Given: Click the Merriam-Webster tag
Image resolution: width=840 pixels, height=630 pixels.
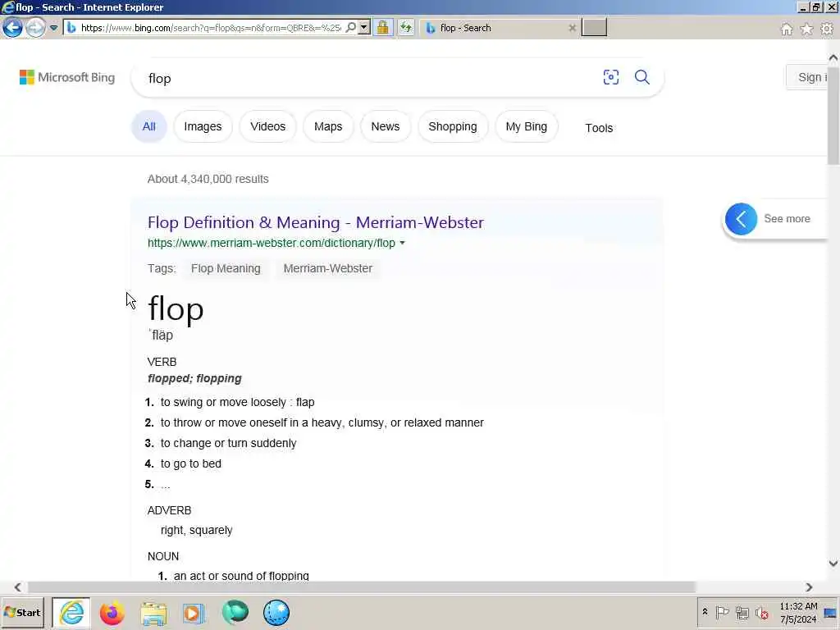Looking at the screenshot, I should tap(328, 268).
